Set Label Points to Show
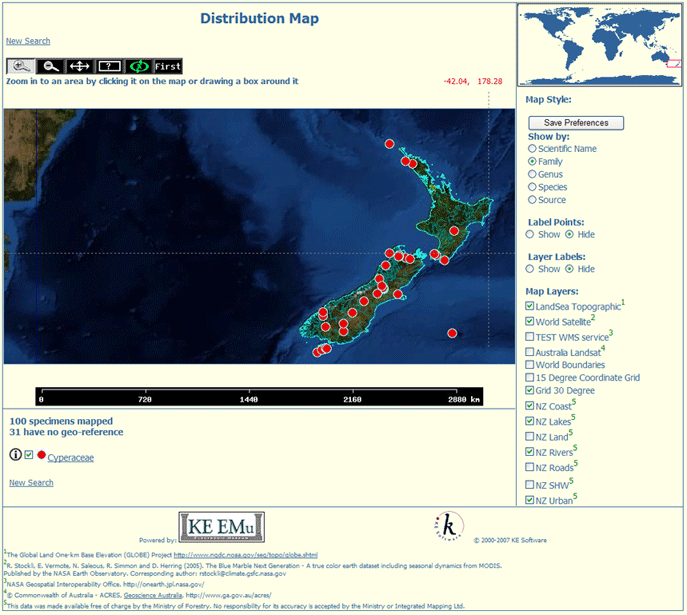 point(532,235)
